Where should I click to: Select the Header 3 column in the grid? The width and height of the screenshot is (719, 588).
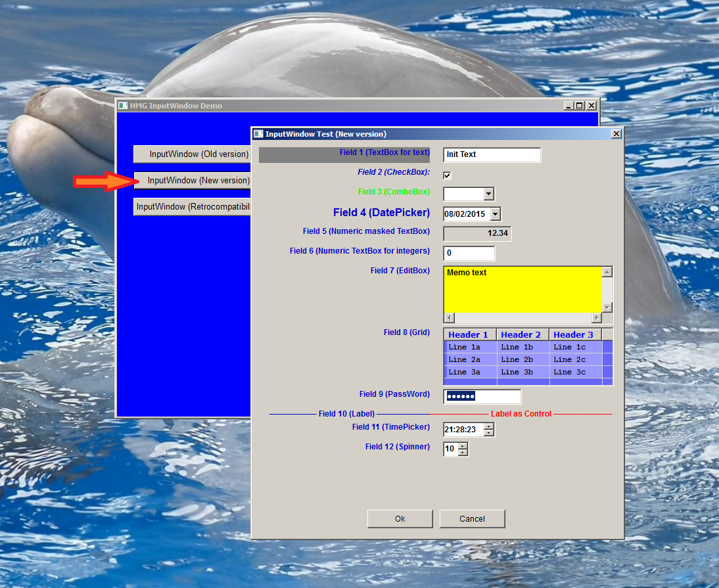pos(572,334)
